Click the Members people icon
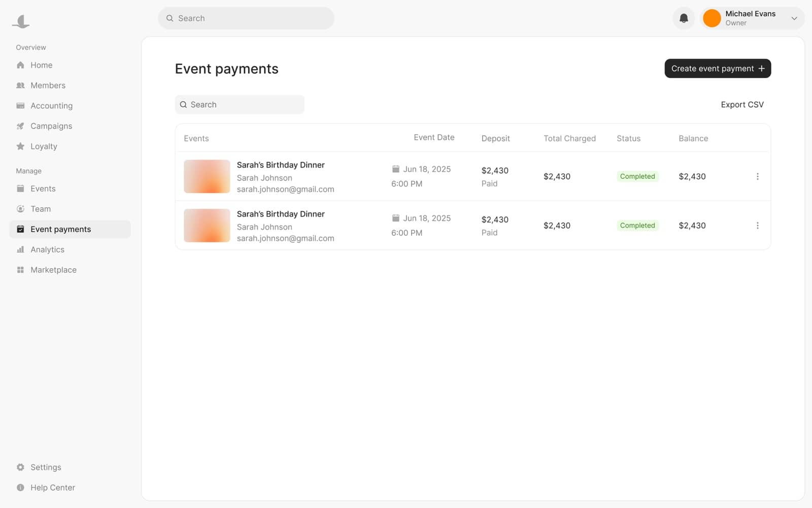812x508 pixels. pyautogui.click(x=20, y=85)
